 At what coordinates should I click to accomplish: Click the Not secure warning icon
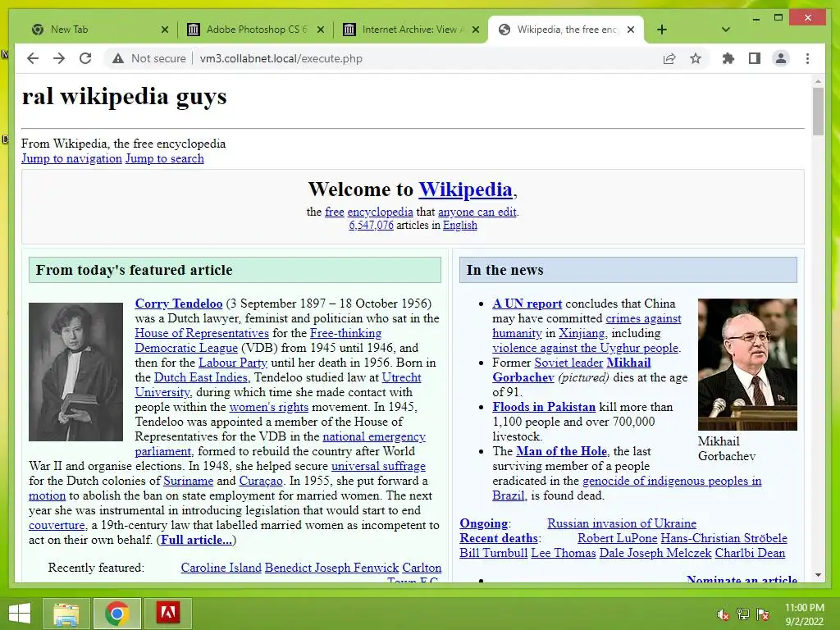(x=118, y=58)
